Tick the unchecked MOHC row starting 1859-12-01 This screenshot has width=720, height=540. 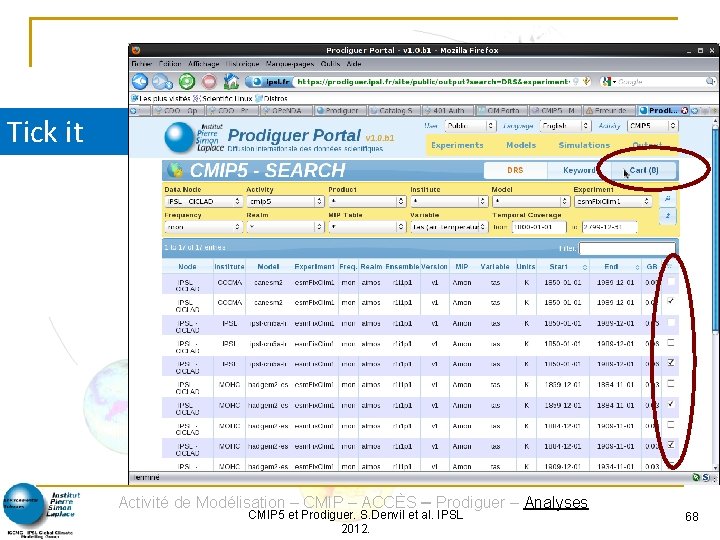point(671,383)
